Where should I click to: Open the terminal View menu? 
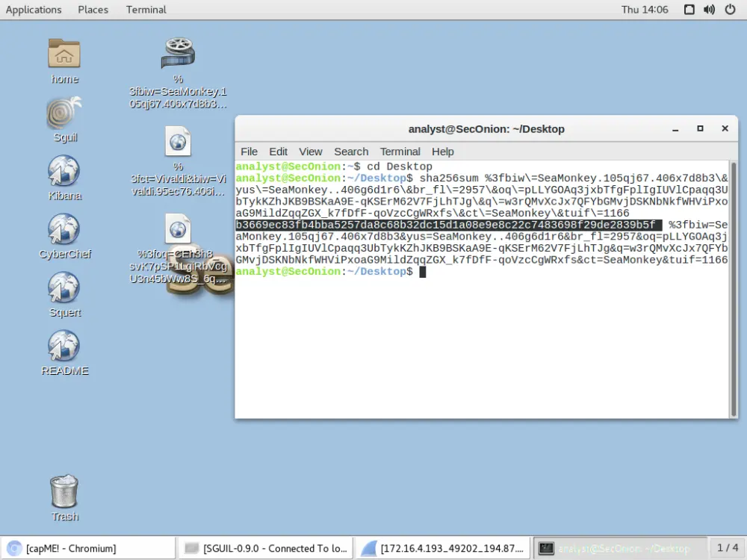coord(311,152)
